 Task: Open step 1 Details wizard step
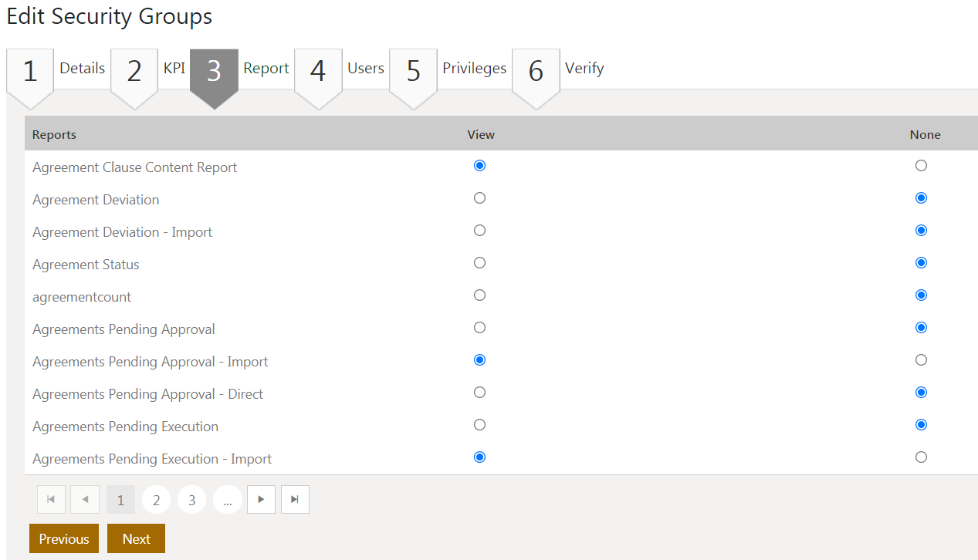point(30,71)
